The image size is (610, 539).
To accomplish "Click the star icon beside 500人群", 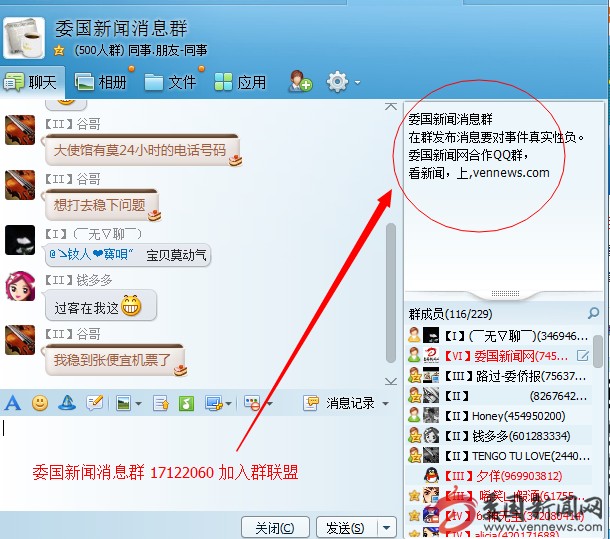I will click(x=59, y=51).
